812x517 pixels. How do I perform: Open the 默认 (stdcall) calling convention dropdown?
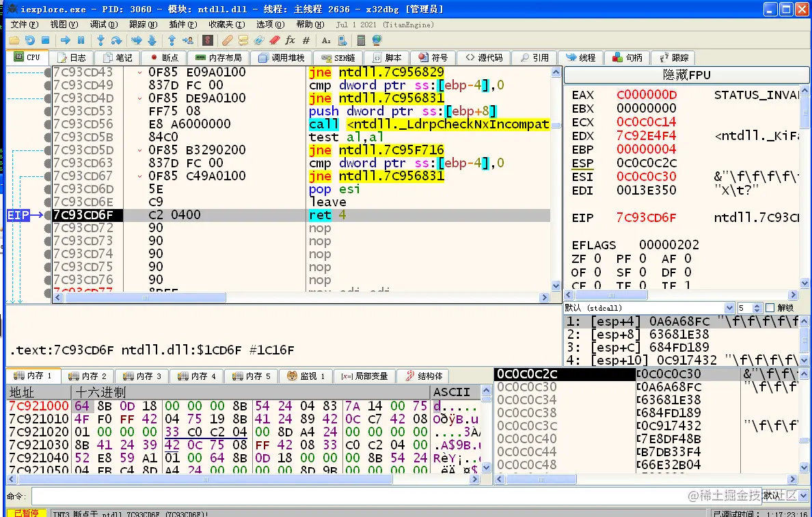click(x=649, y=308)
